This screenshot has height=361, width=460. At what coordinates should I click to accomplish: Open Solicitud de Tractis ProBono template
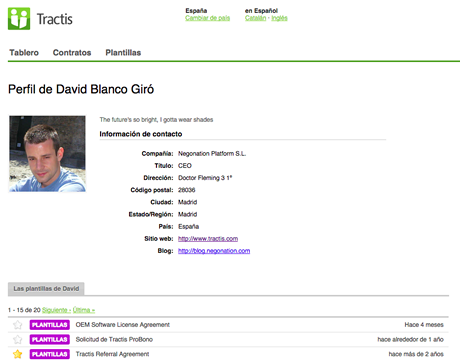(x=114, y=339)
